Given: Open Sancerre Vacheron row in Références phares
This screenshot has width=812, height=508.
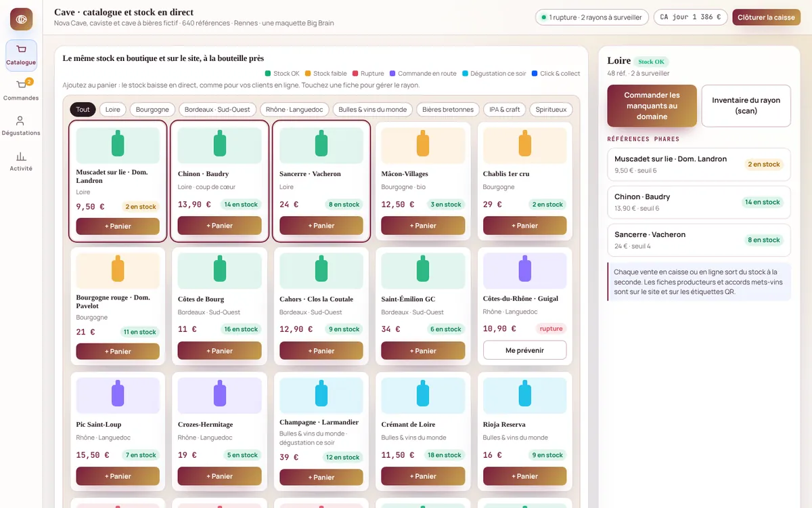Looking at the screenshot, I should tap(699, 240).
